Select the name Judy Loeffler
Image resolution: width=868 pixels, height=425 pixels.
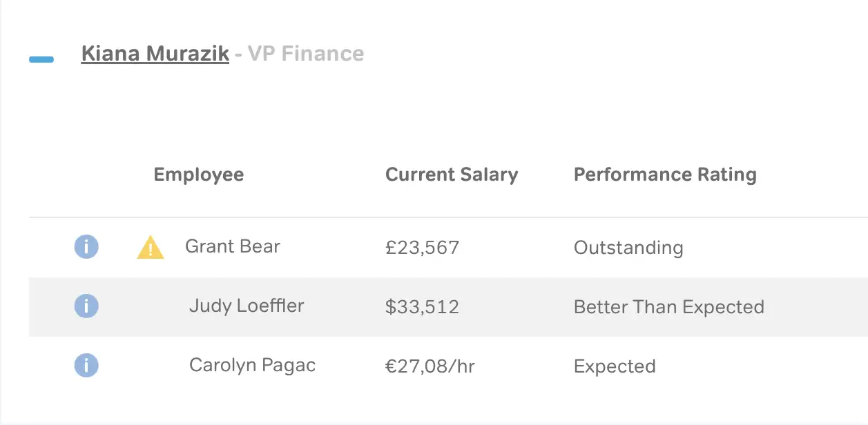point(247,306)
